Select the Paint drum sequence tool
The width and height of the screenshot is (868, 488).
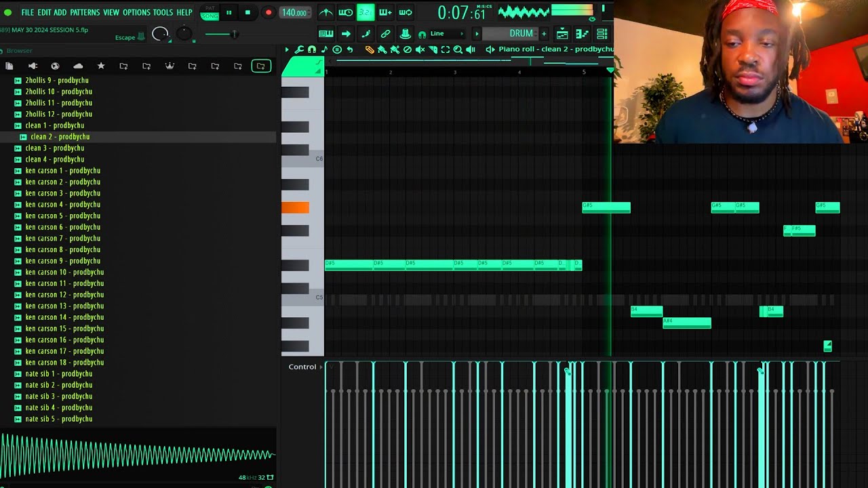[x=395, y=49]
